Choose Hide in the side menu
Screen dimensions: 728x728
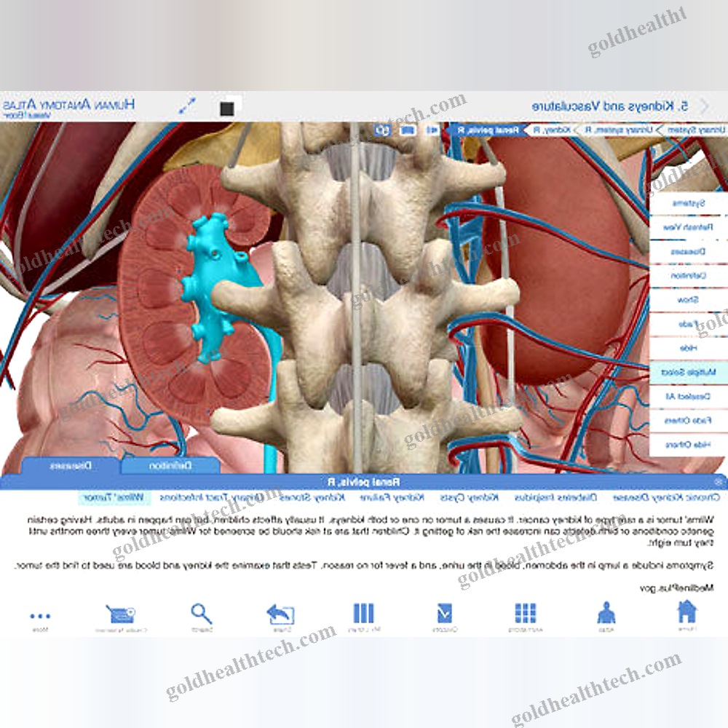coord(688,348)
